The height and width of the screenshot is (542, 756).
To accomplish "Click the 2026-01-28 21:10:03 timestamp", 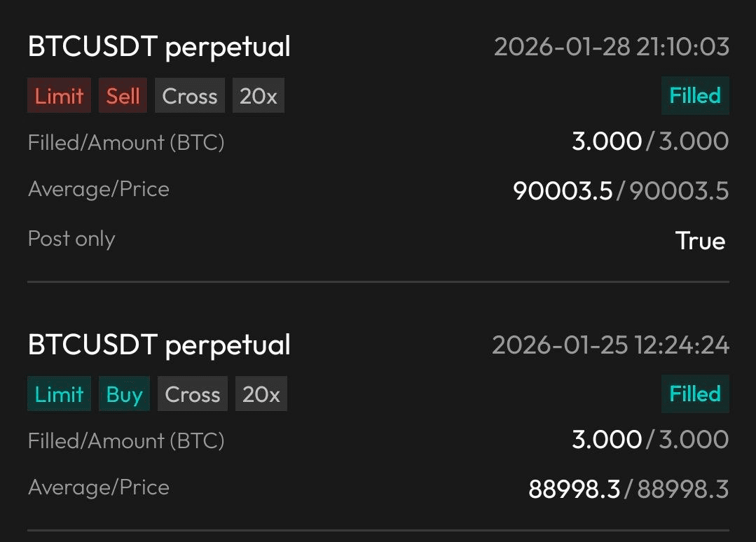I will click(612, 47).
